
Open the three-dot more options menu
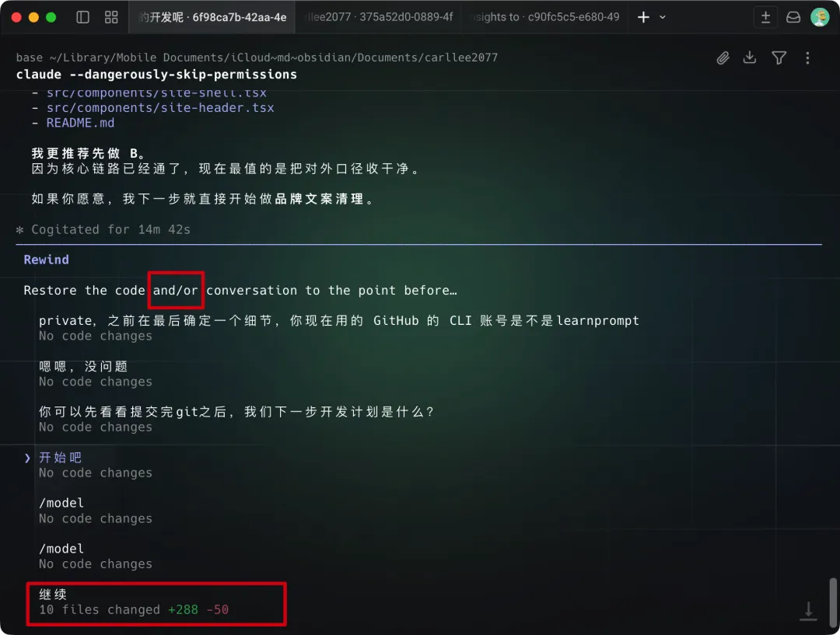tap(807, 58)
